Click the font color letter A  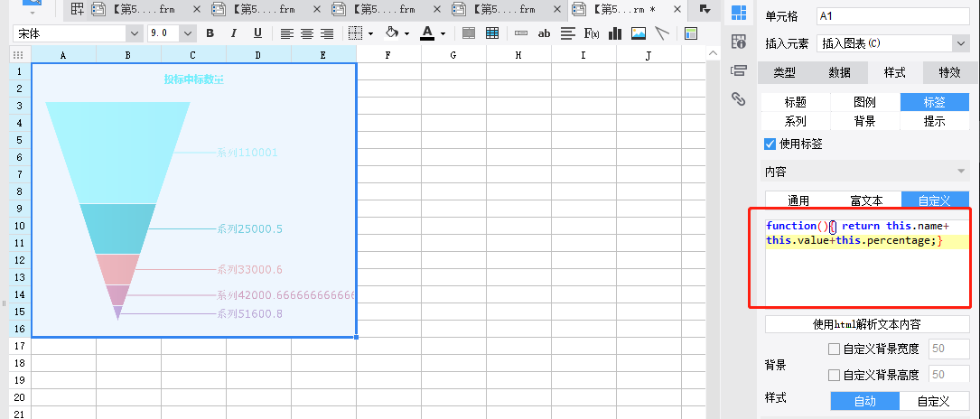pyautogui.click(x=427, y=33)
